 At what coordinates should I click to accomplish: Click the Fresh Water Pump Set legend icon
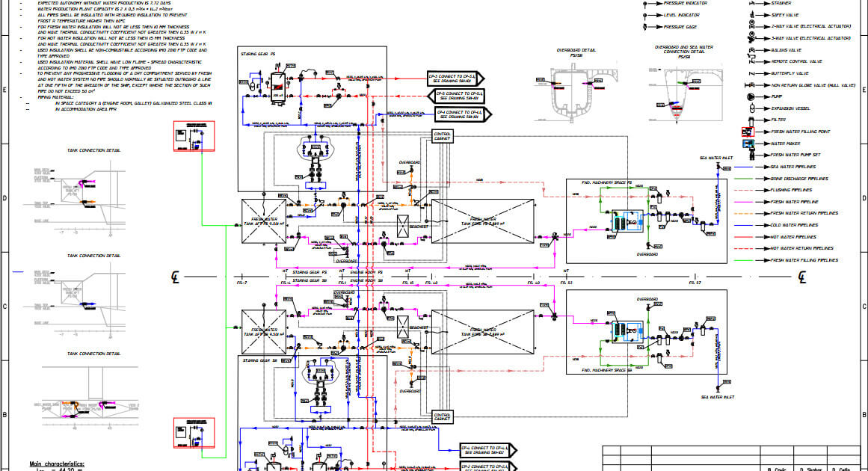(748, 155)
